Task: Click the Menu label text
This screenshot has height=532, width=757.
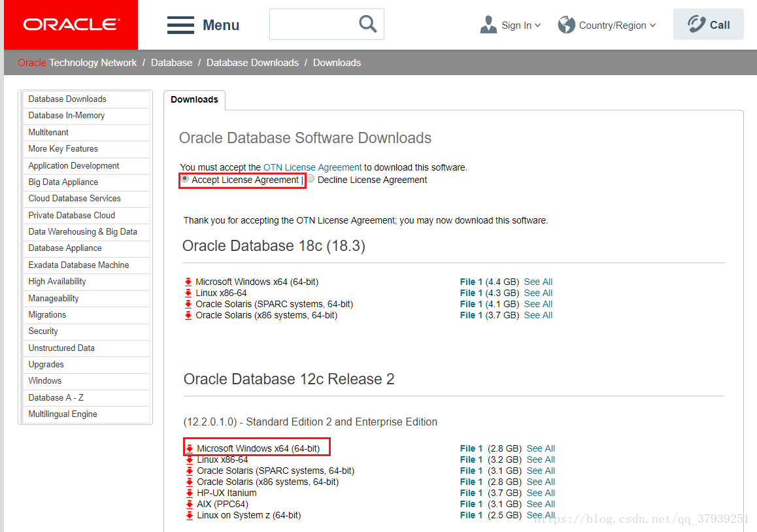Action: click(x=221, y=25)
